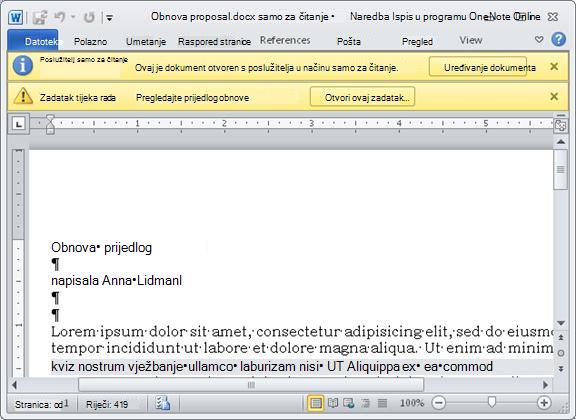Click the horizontal scrollbar right arrow
The image size is (576, 420).
click(x=545, y=385)
